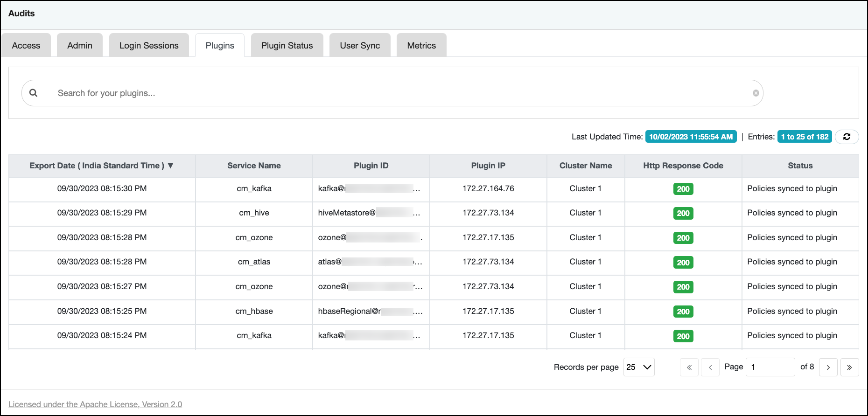This screenshot has width=868, height=416.
Task: Select the User Sync tab
Action: (x=360, y=45)
